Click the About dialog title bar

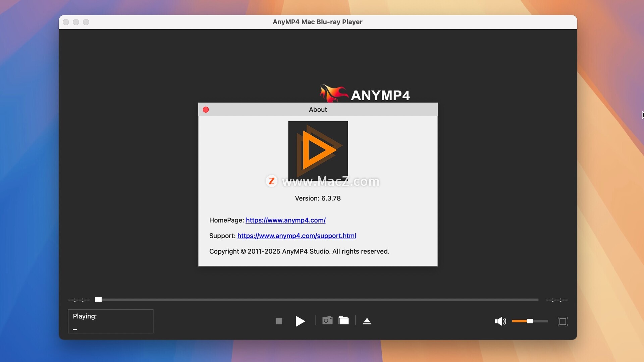[x=318, y=110]
